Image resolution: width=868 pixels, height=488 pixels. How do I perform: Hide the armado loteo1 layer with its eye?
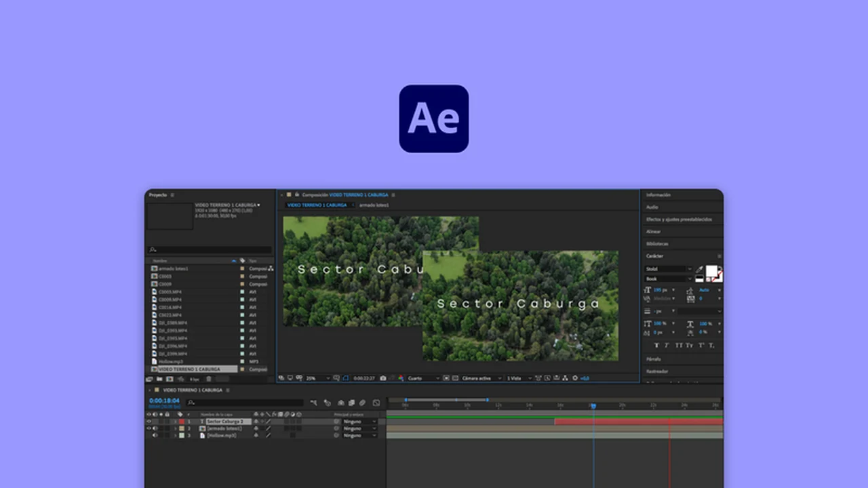click(149, 428)
